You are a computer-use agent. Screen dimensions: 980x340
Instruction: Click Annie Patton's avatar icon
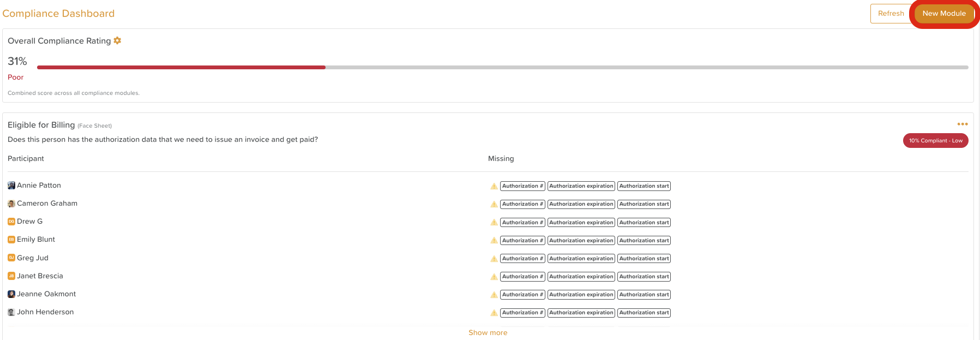[11, 186]
